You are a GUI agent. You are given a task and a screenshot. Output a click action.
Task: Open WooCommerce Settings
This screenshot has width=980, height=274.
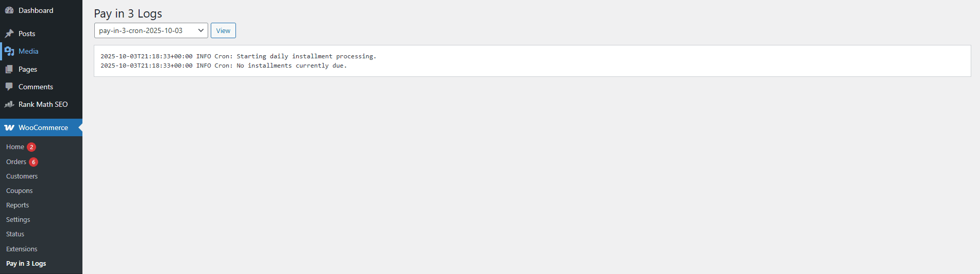[x=18, y=220]
